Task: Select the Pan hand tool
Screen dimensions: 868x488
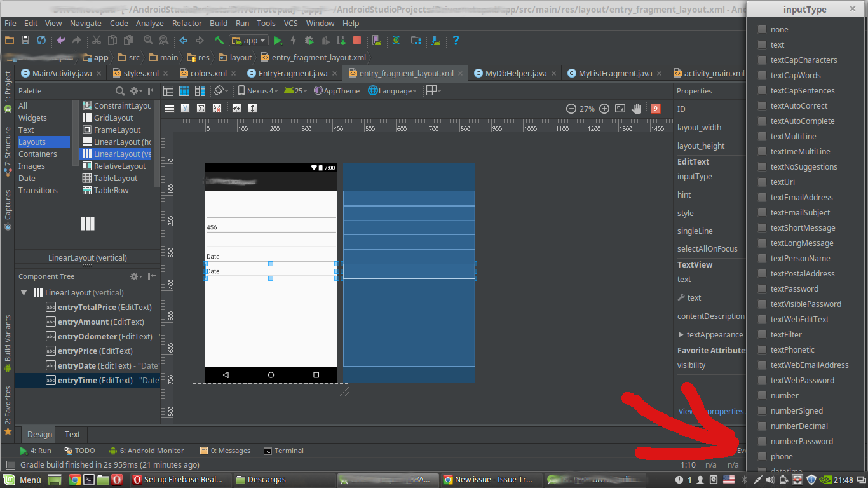Action: point(637,109)
